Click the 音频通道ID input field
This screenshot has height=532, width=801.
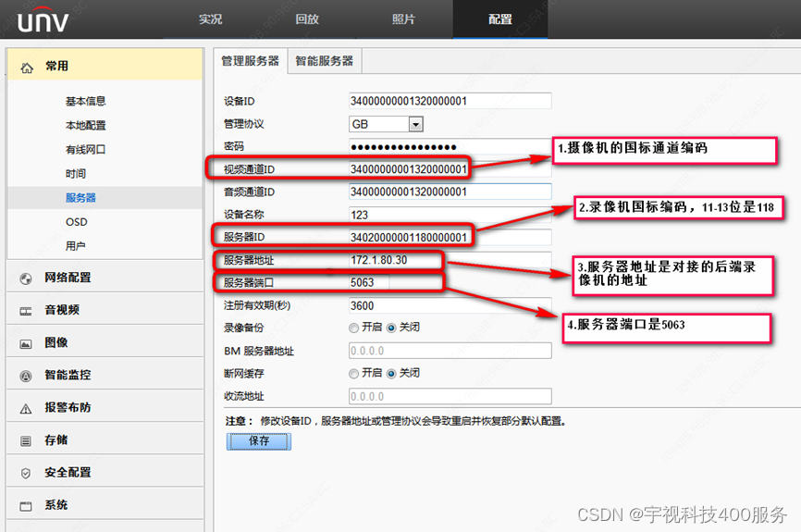(x=450, y=192)
